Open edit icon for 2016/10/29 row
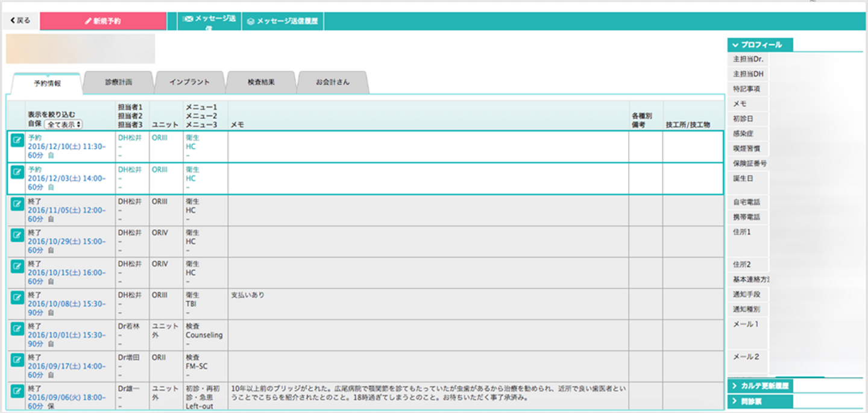 tap(17, 235)
